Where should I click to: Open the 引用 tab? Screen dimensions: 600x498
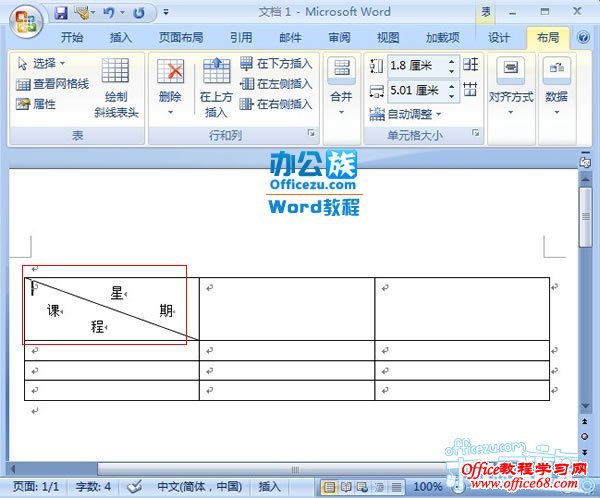[x=241, y=38]
